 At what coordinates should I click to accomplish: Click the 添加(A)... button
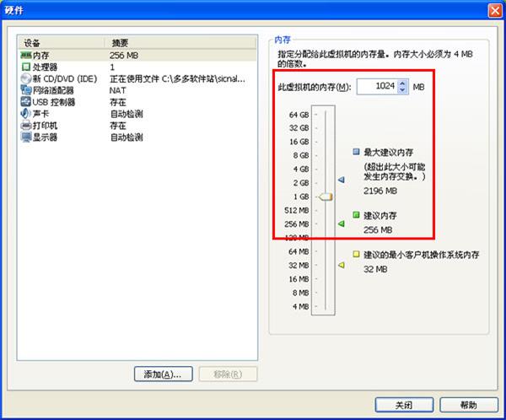tap(164, 374)
